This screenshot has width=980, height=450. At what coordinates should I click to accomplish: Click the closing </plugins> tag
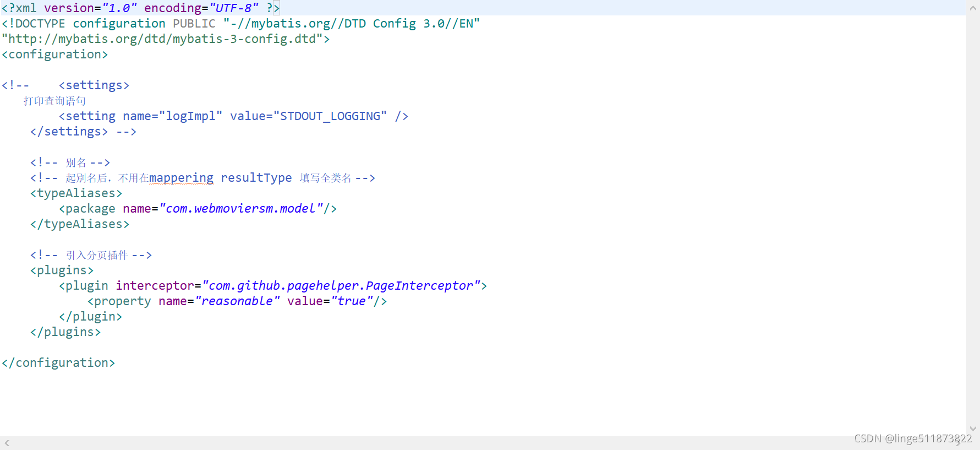pyautogui.click(x=65, y=332)
